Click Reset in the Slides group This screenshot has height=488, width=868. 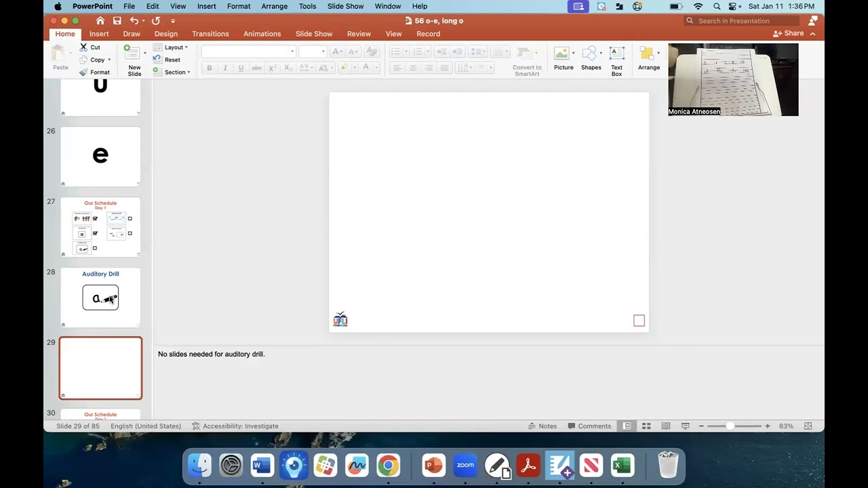167,60
